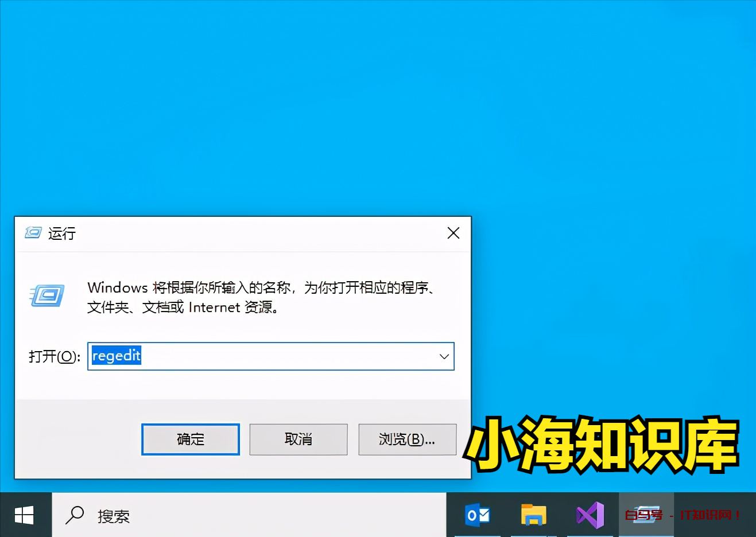Click the 打开(O): label
The height and width of the screenshot is (537, 756).
(x=55, y=356)
